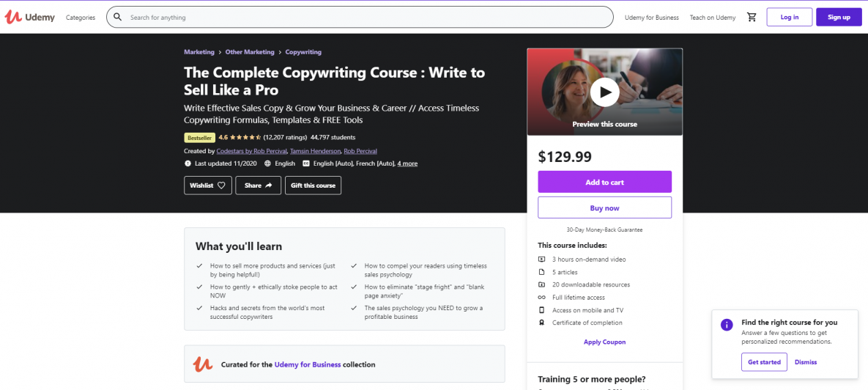Click the search magnifier icon
The height and width of the screenshot is (390, 868).
click(117, 17)
